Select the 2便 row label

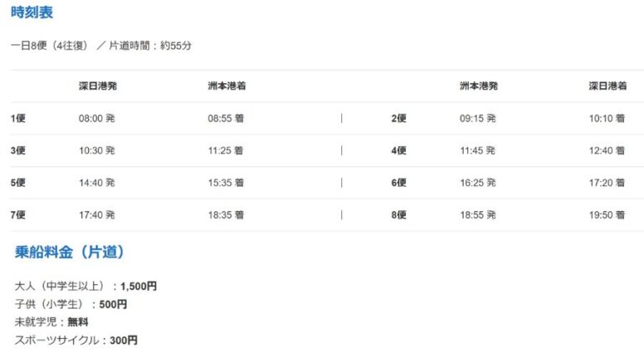(x=399, y=118)
